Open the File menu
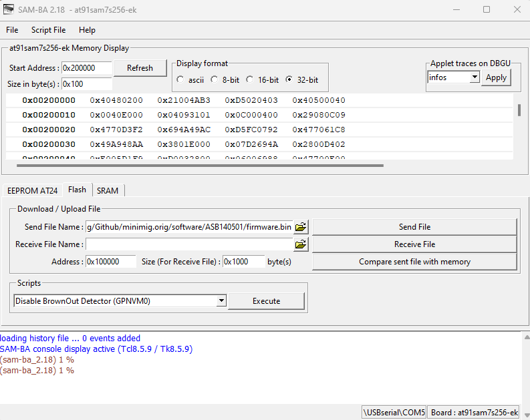530x420 pixels. pyautogui.click(x=12, y=30)
